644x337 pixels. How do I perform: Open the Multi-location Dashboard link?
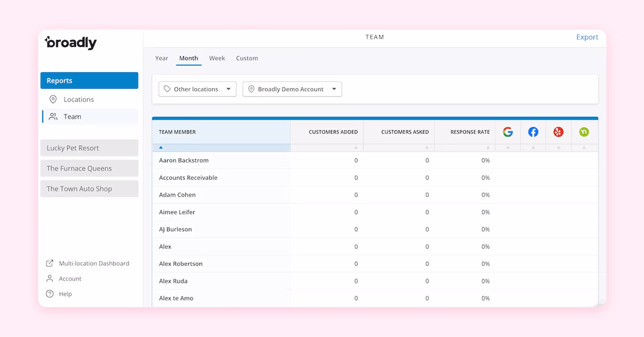[88, 263]
